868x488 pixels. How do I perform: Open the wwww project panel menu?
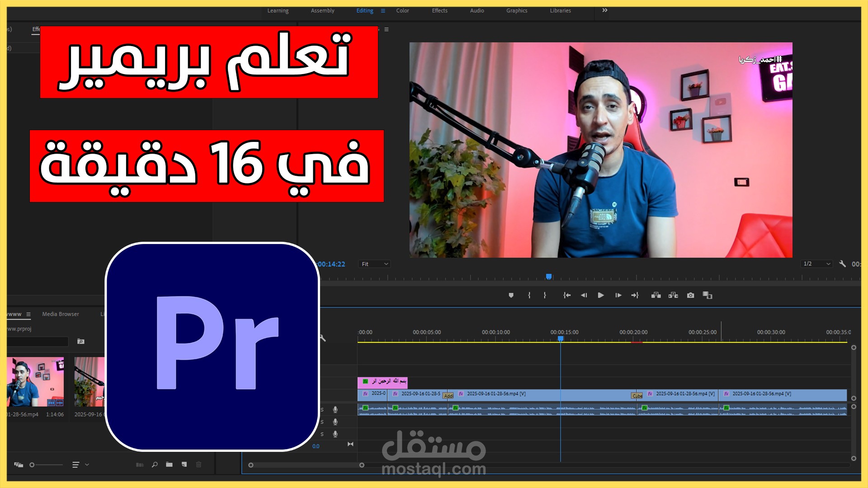(28, 314)
